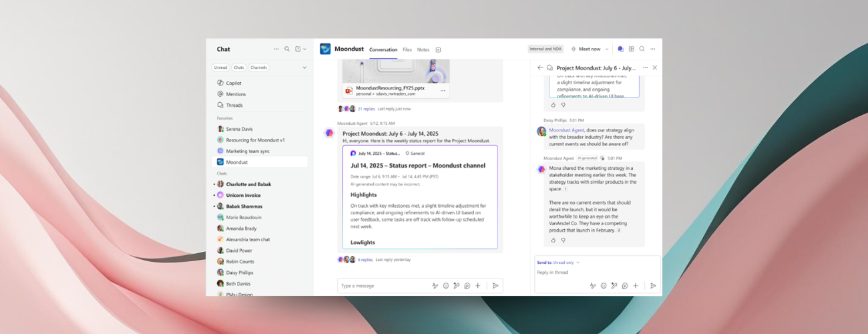Open search in the Chat sidebar
This screenshot has height=334, width=868.
(x=287, y=49)
